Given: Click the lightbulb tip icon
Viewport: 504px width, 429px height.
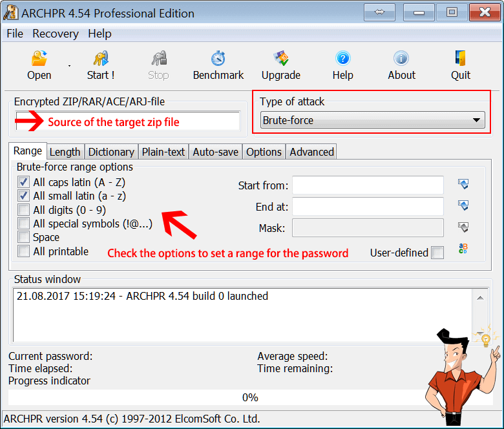Looking at the screenshot, I should [486, 339].
